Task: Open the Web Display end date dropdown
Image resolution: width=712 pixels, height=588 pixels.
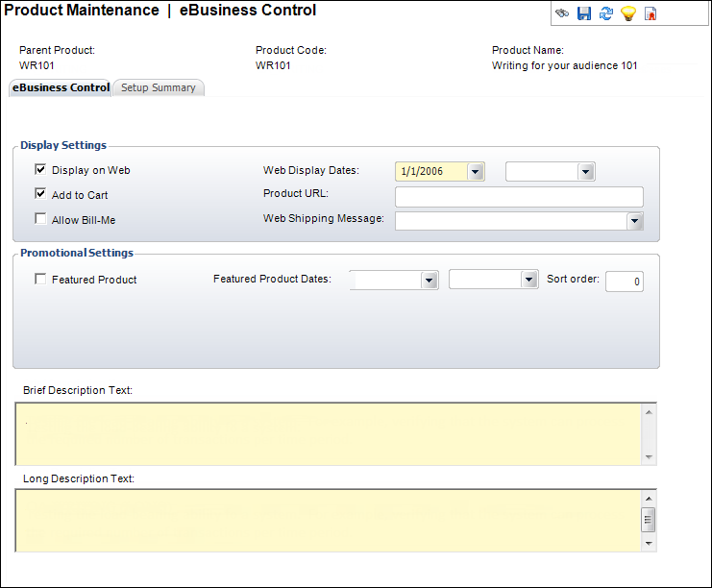Action: coord(586,172)
